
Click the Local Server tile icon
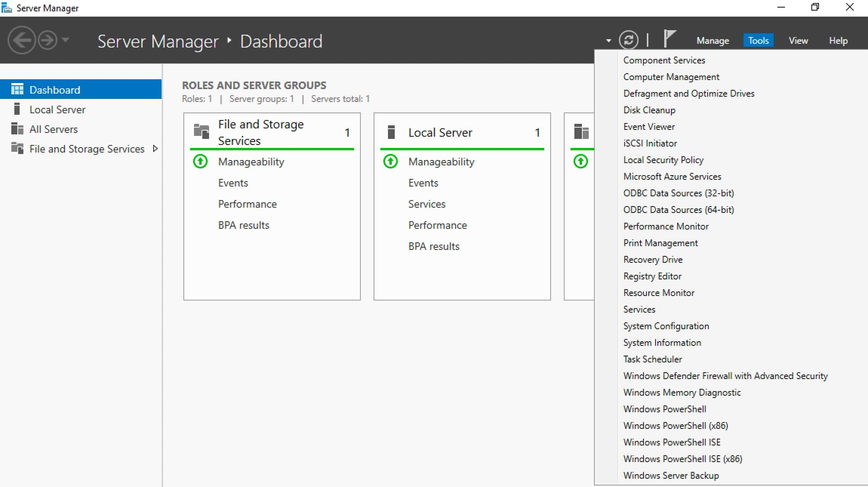391,132
